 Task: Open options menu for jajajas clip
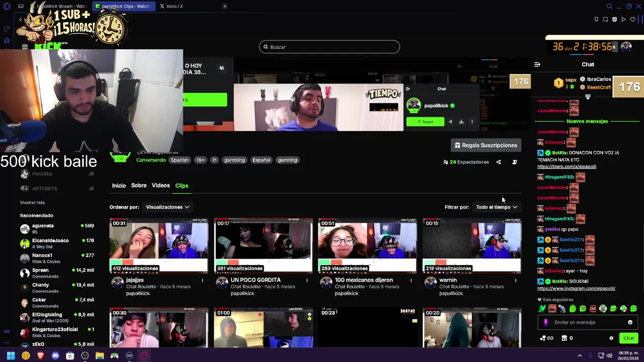(x=203, y=280)
